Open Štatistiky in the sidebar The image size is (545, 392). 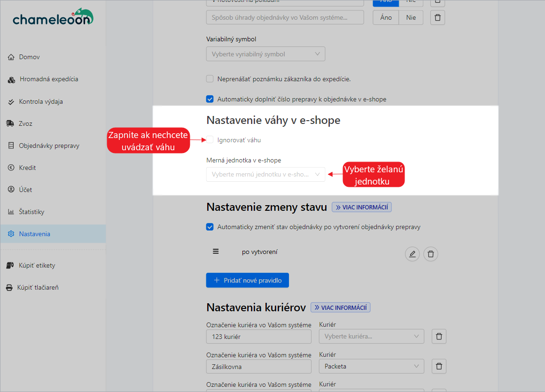[x=31, y=212]
